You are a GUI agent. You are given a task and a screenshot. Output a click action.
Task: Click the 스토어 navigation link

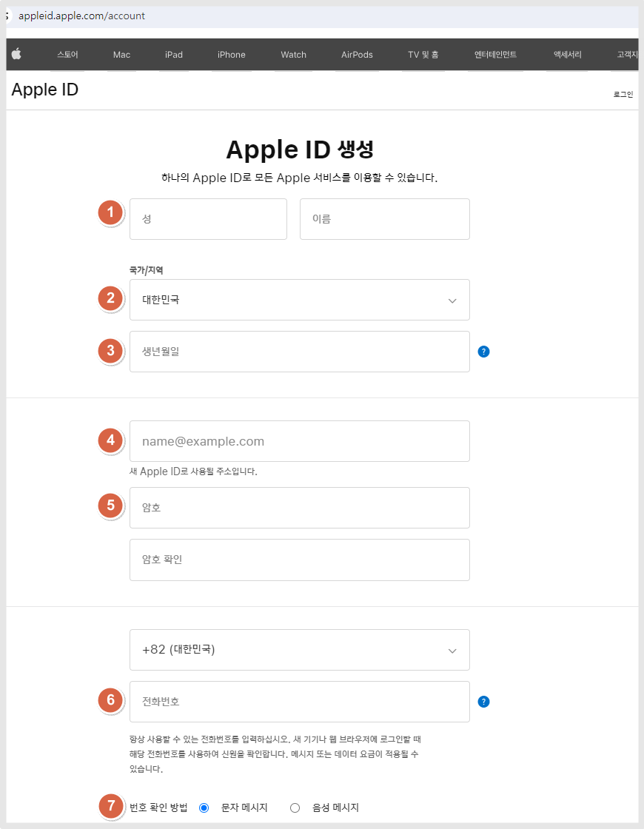pyautogui.click(x=67, y=55)
